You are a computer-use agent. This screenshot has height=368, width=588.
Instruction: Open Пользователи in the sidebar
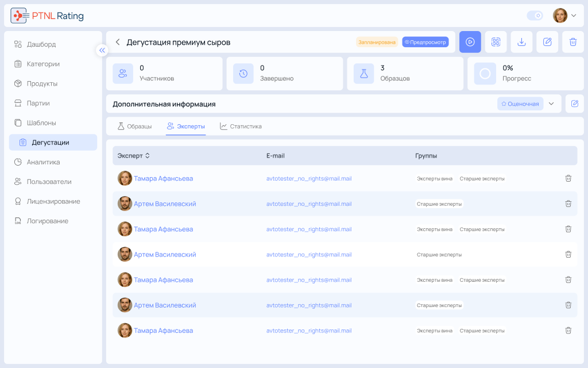[x=53, y=182]
